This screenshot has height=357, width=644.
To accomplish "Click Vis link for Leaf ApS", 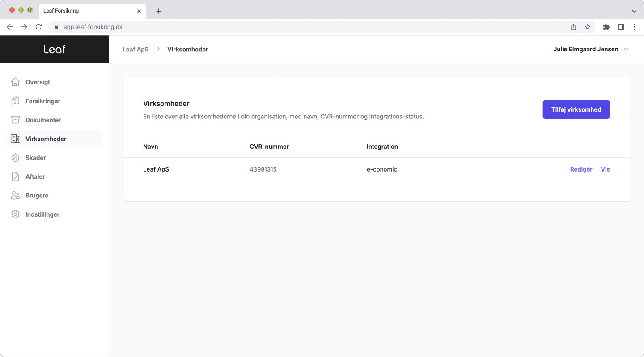I will coord(605,169).
